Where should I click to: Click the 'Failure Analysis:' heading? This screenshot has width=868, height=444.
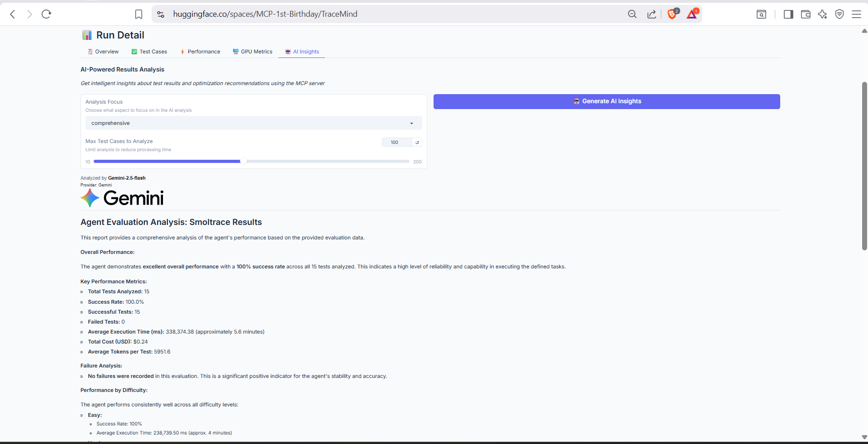pos(101,366)
